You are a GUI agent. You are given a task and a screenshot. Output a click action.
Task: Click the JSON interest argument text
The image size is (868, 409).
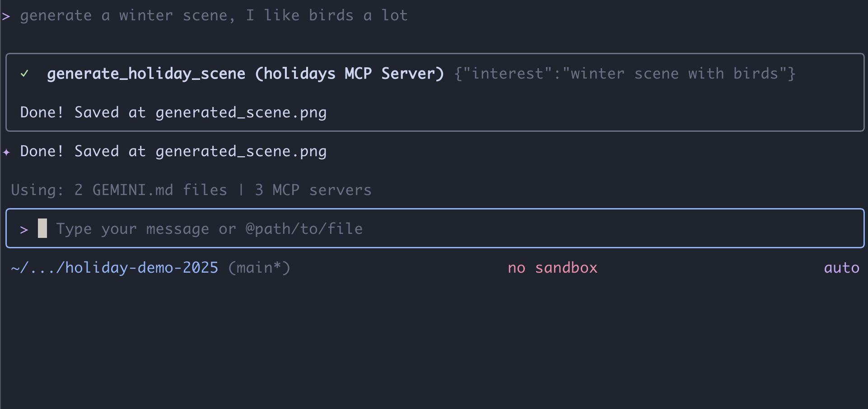tap(625, 74)
